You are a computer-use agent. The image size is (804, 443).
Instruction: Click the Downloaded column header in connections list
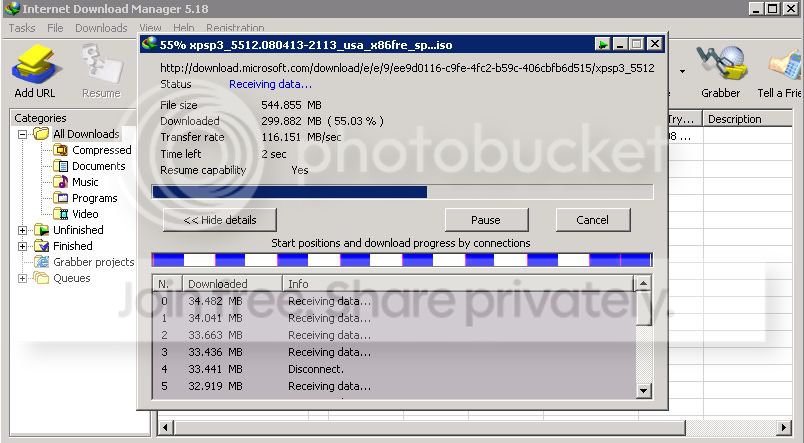tap(232, 284)
